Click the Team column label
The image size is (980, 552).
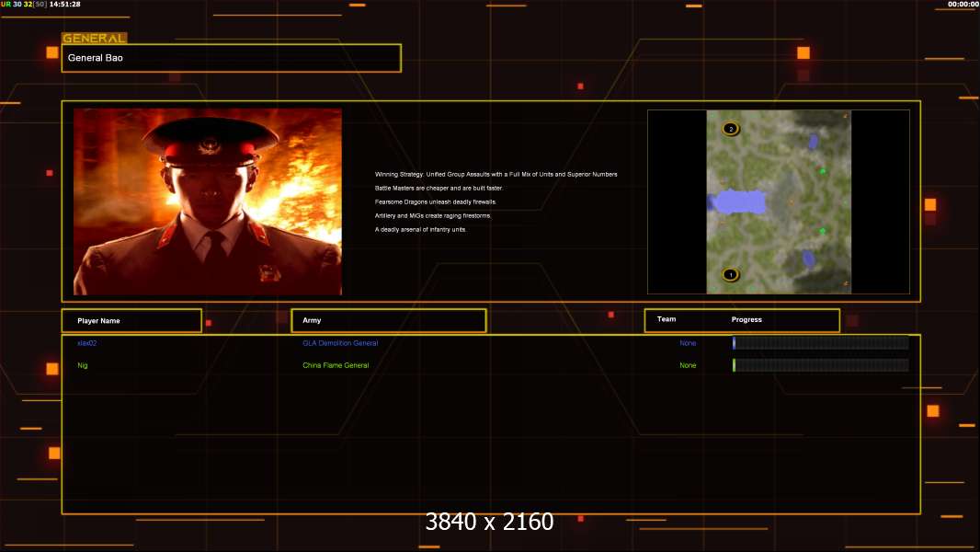(x=667, y=319)
